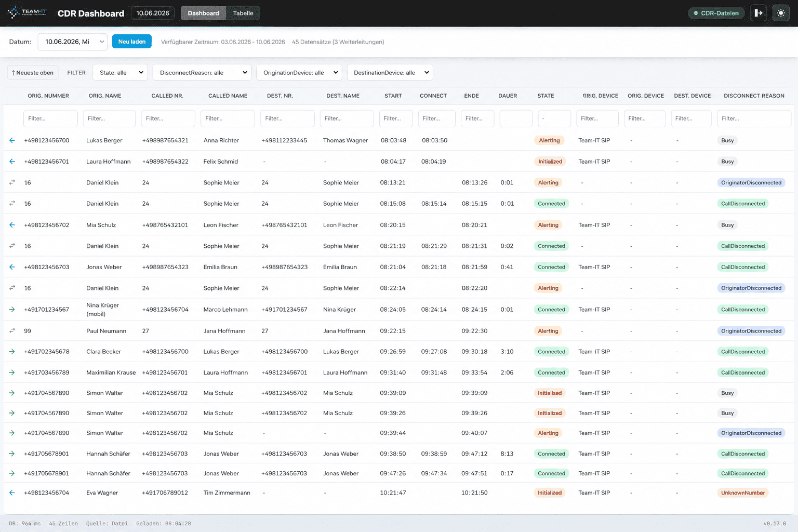Image resolution: width=798 pixels, height=532 pixels.
Task: Toggle the Neueste oben sort order
Action: (33, 73)
